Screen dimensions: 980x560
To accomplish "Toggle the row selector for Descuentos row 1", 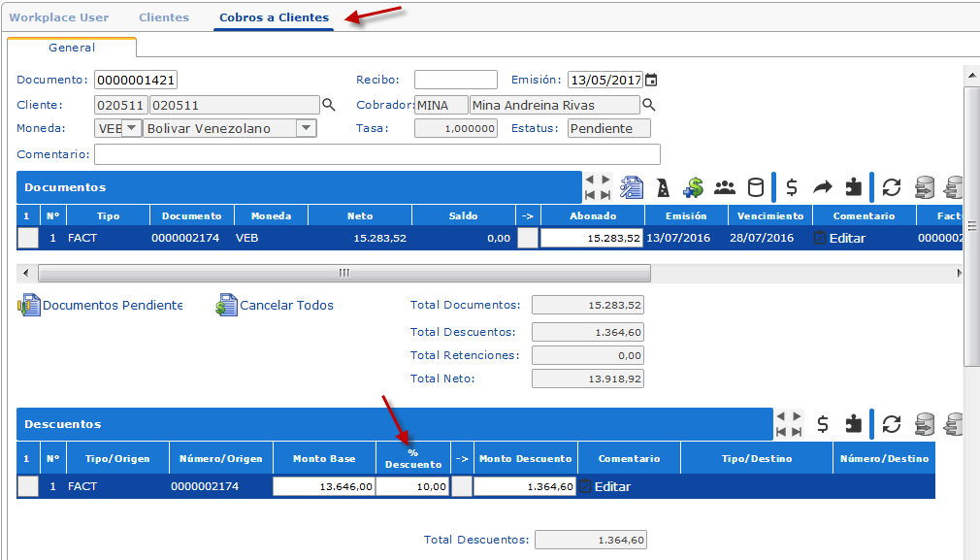I will (28, 486).
